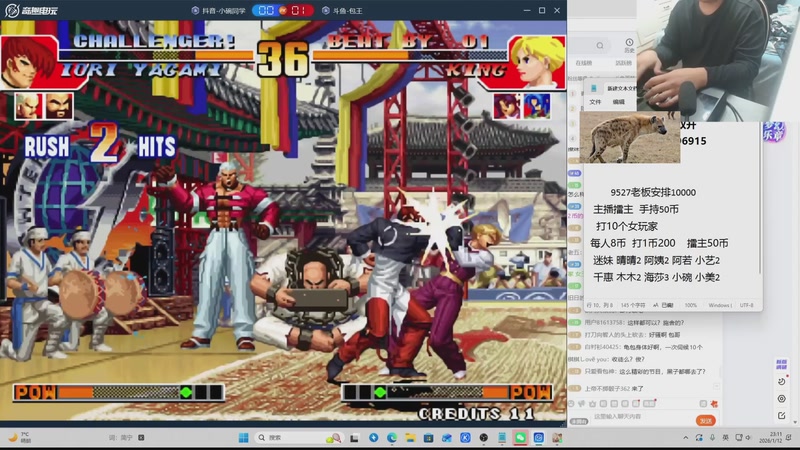800x450 pixels.
Task: Open the weather widget on taskbar
Action: [19, 437]
